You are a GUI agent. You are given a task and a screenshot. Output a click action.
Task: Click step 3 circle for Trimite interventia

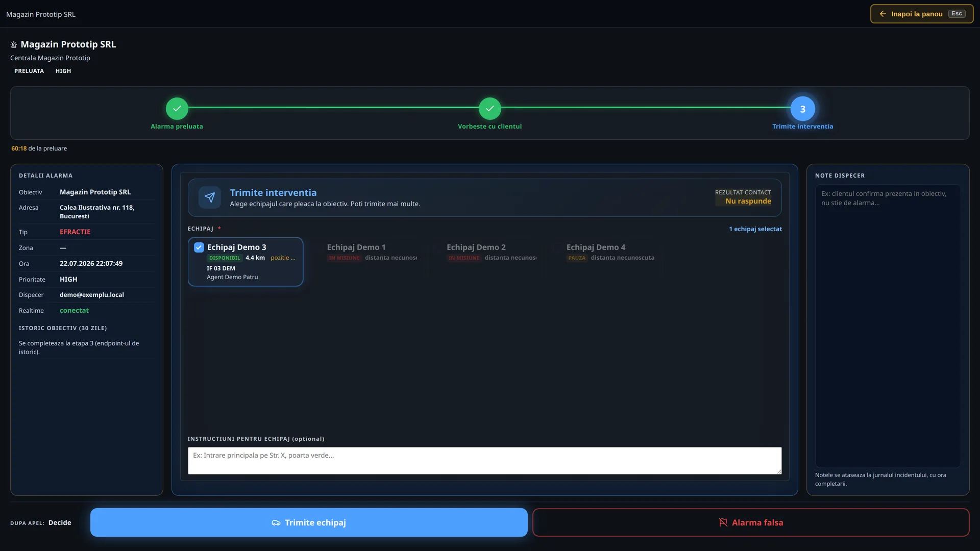pyautogui.click(x=803, y=109)
